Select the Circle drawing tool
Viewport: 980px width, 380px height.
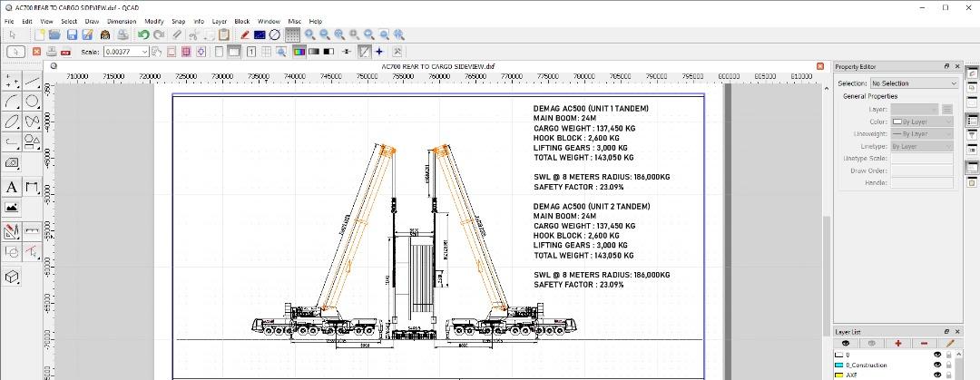click(32, 102)
